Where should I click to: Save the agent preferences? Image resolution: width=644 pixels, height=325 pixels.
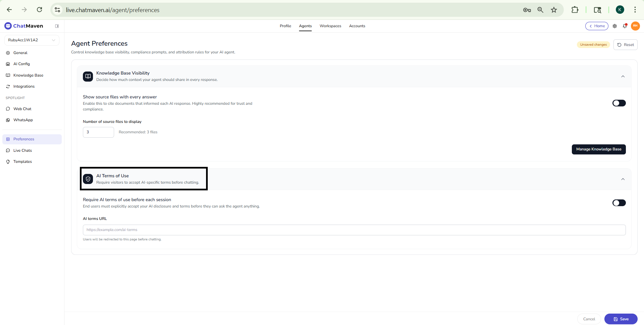621,319
